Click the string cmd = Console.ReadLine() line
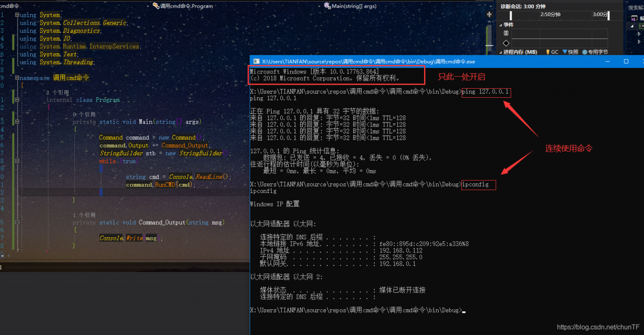The image size is (644, 335). click(x=178, y=177)
